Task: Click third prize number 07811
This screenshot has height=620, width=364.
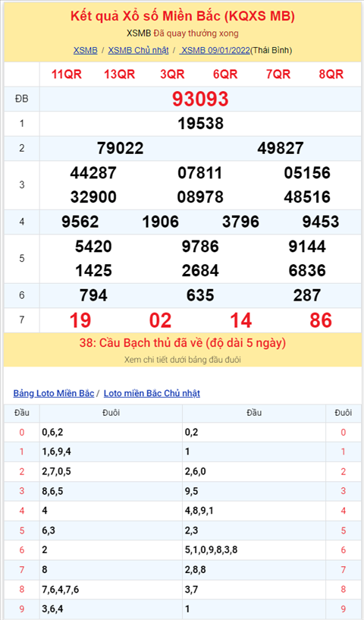Action: 200,173
